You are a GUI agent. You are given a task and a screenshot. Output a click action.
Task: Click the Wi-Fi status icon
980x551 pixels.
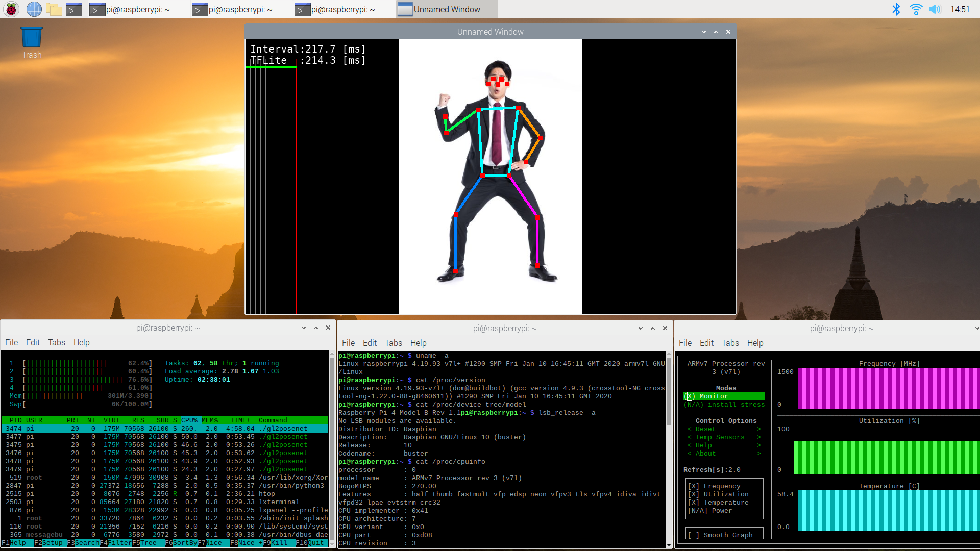click(915, 9)
